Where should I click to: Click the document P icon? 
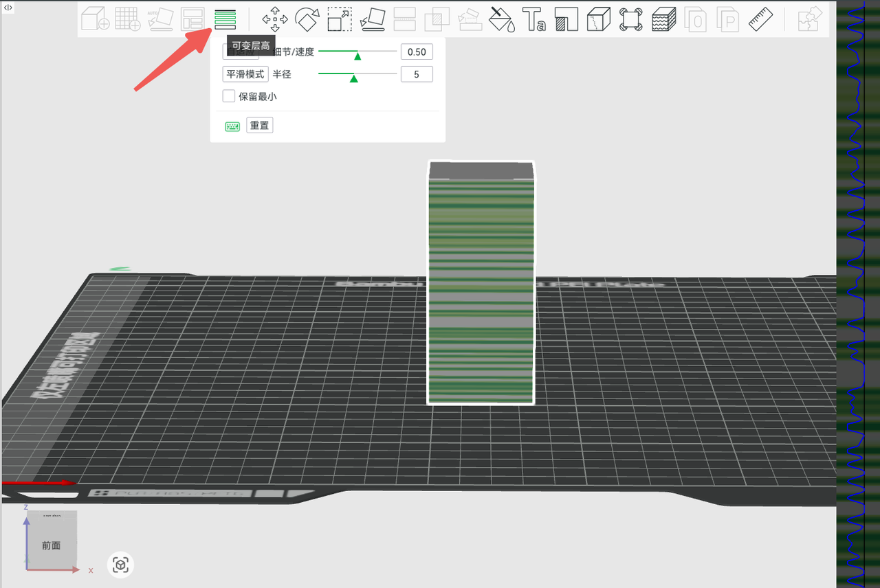(x=728, y=19)
